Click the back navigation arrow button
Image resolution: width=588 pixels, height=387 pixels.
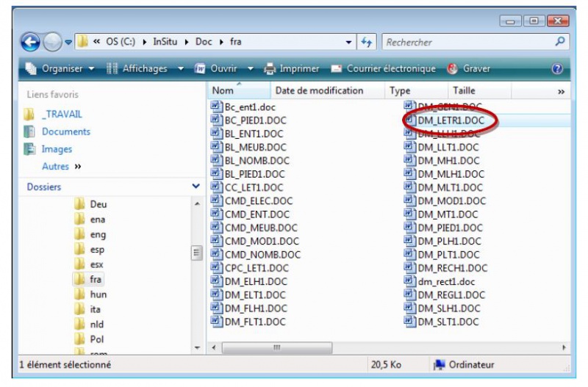point(30,43)
